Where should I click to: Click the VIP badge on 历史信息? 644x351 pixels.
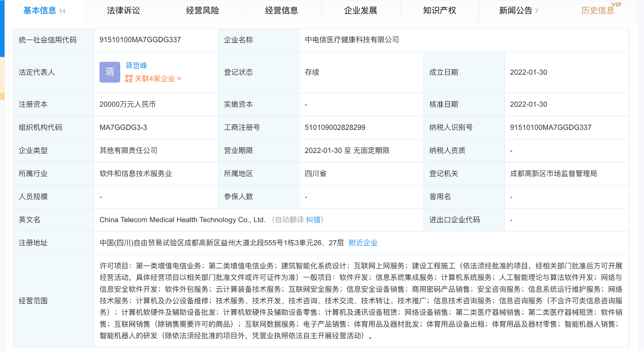click(616, 5)
